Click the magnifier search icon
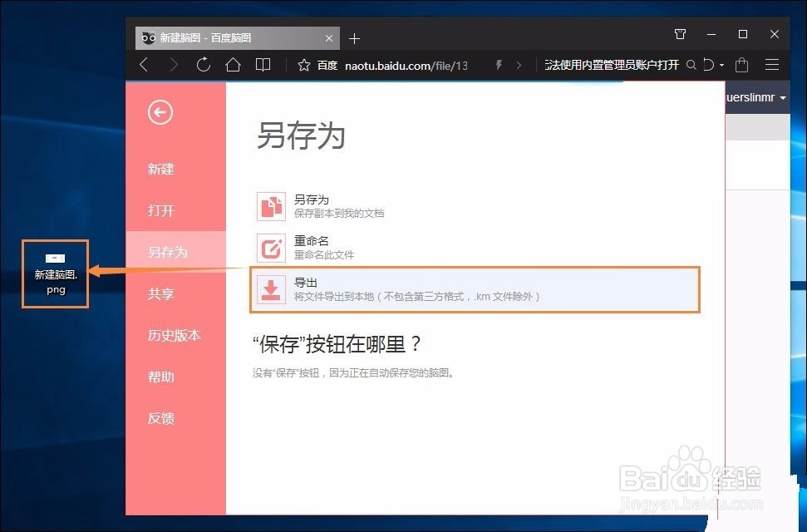807x532 pixels. pyautogui.click(x=691, y=65)
